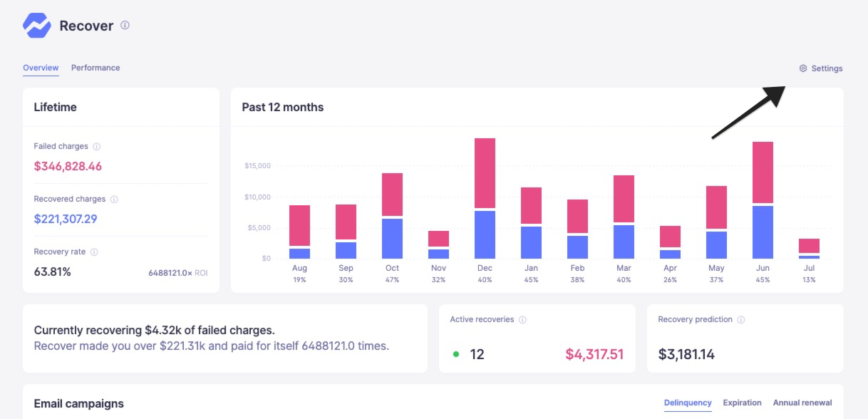Click the info icon next to Recovery prediction

point(741,320)
